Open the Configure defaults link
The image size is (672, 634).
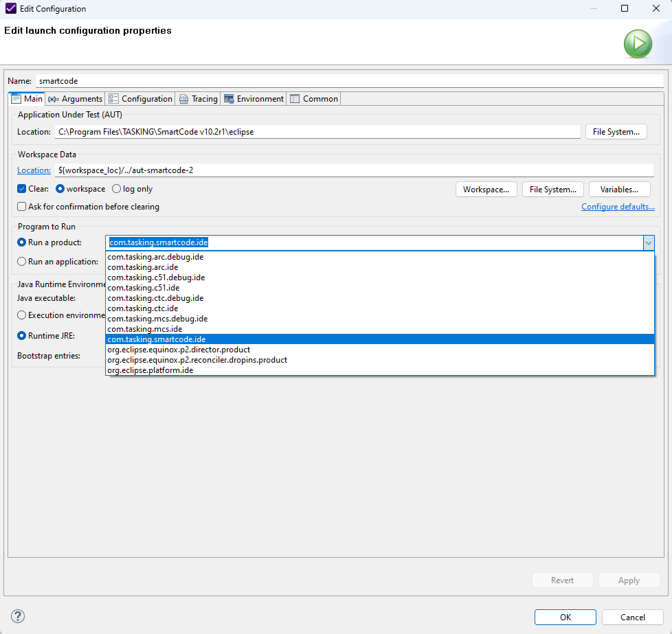[618, 207]
